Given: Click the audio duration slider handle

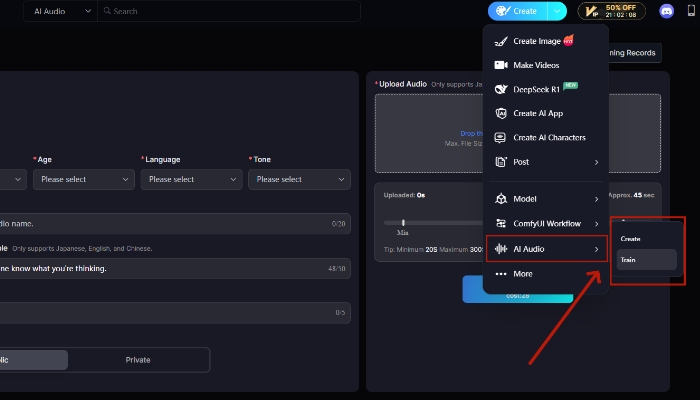Looking at the screenshot, I should pos(403,222).
